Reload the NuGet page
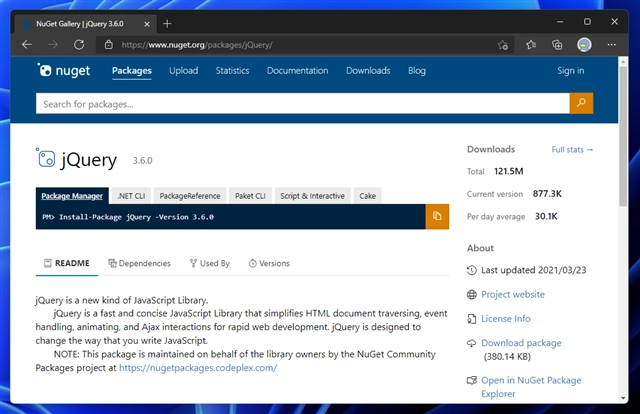This screenshot has height=414, width=640. pyautogui.click(x=79, y=45)
